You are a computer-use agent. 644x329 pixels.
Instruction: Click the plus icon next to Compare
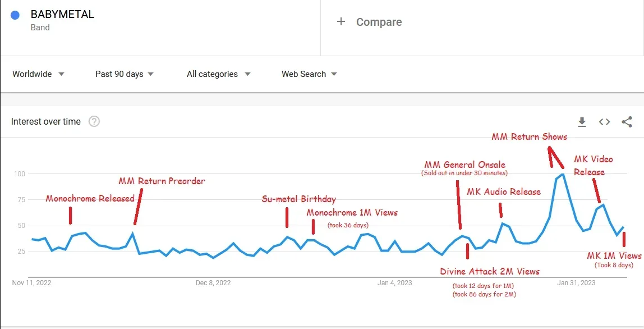[341, 22]
